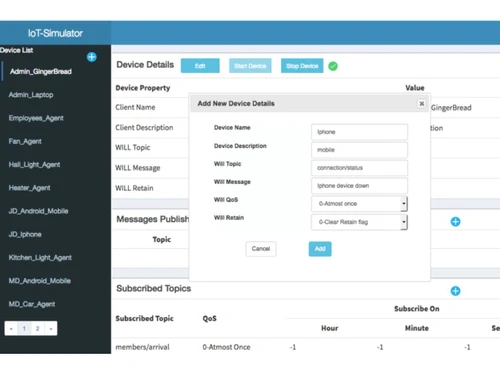Go to previous page of device list
Screen dimensions: 500x375
tap(11, 328)
